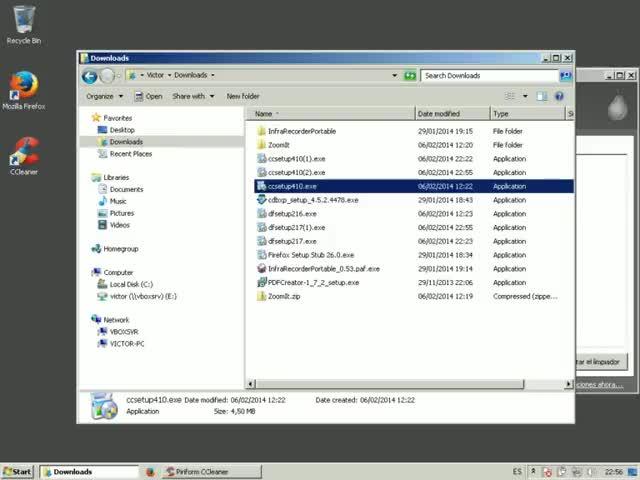
Task: Sort by the Type column header
Action: point(527,114)
